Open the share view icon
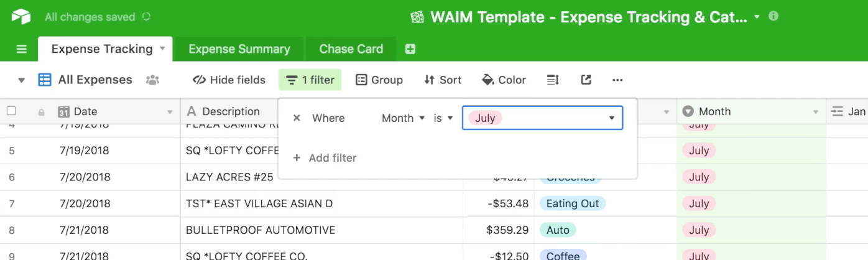The width and height of the screenshot is (868, 260). (586, 80)
